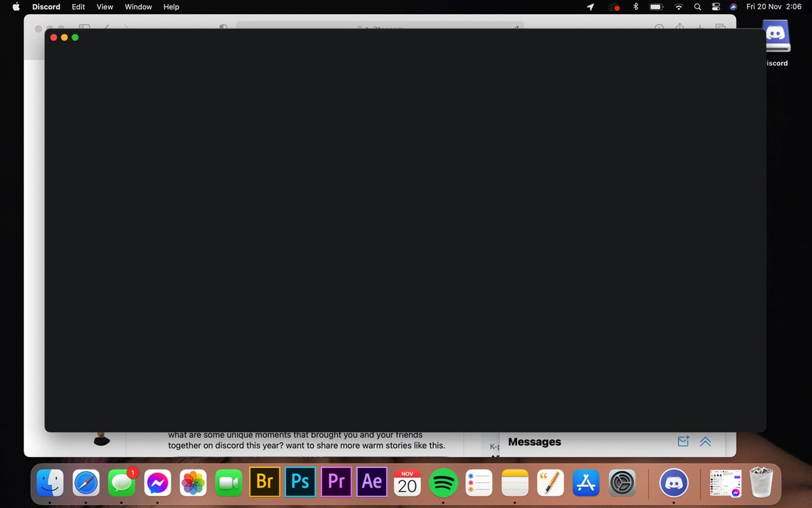The width and height of the screenshot is (812, 508).
Task: Open Finder from the Dock
Action: click(x=50, y=483)
